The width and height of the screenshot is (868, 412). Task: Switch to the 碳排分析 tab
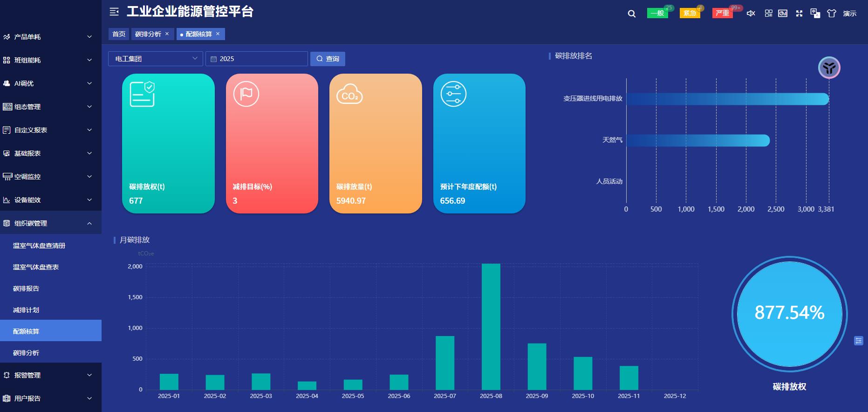(148, 34)
